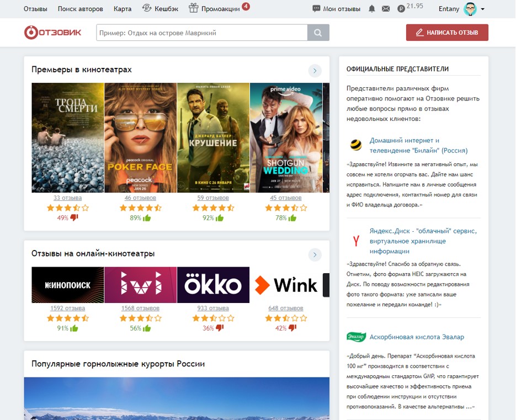Click the ruble balance icon
The image size is (516, 420).
401,9
